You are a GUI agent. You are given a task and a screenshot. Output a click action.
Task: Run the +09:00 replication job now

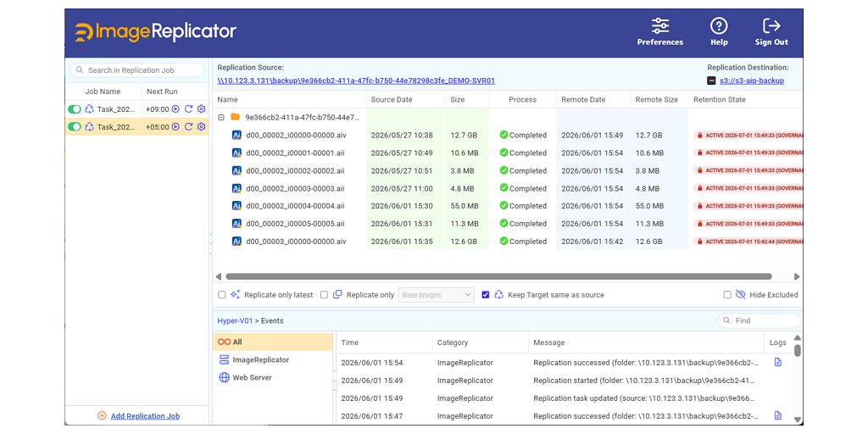pyautogui.click(x=175, y=109)
